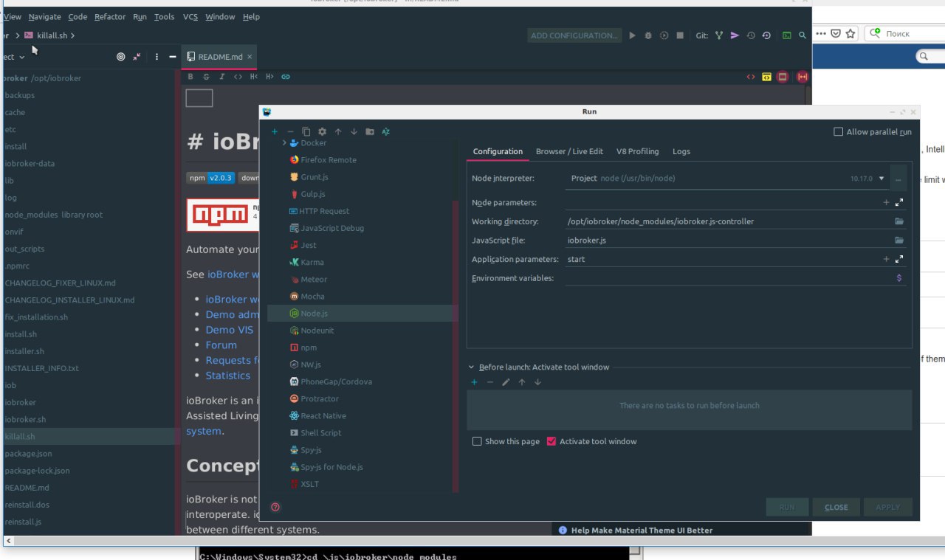Click Insert link icon in markdown toolbar

pos(286,76)
